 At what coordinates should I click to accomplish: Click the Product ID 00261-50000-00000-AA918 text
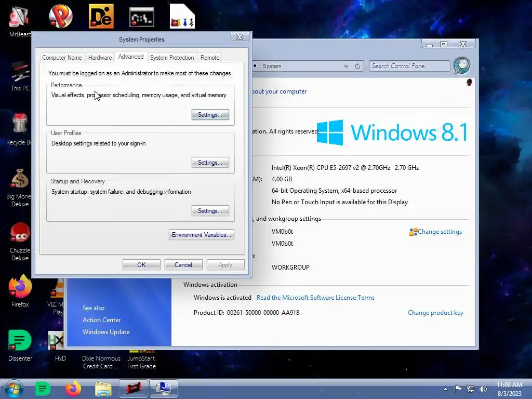[x=263, y=313]
